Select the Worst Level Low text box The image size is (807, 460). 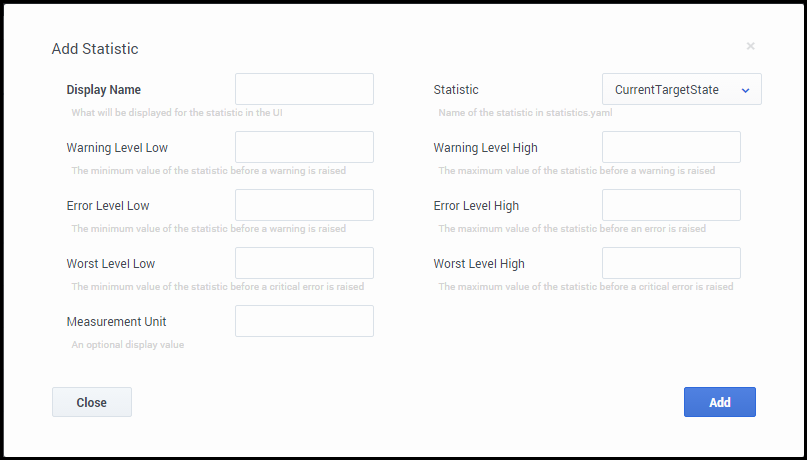[304, 263]
